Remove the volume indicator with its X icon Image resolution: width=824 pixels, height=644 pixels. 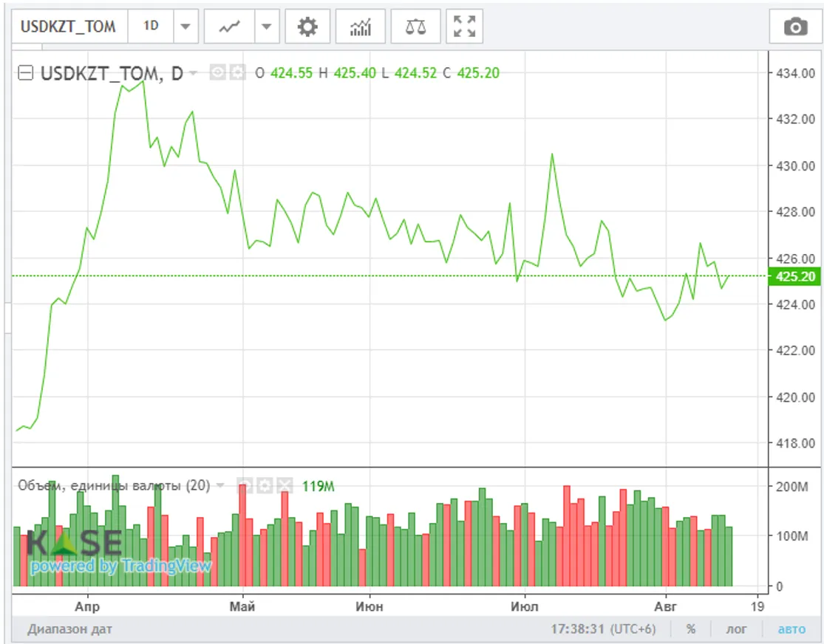(284, 485)
